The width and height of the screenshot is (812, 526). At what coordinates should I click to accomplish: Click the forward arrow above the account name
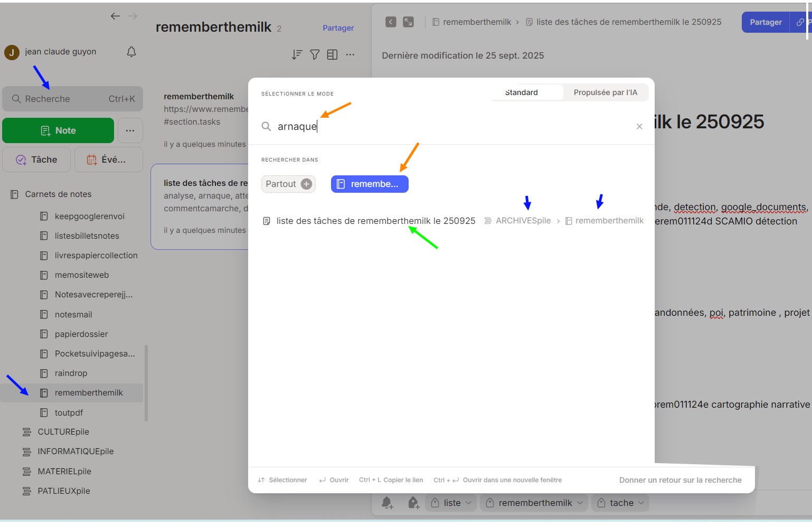133,16
